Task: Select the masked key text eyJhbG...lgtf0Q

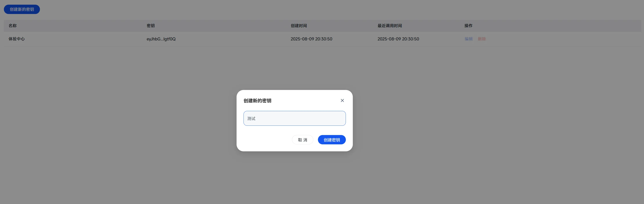Action: pos(161,39)
